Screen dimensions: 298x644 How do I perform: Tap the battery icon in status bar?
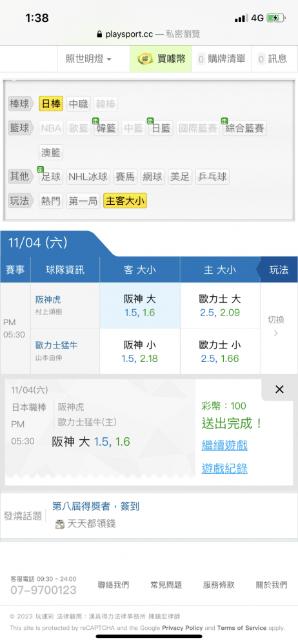(x=273, y=18)
